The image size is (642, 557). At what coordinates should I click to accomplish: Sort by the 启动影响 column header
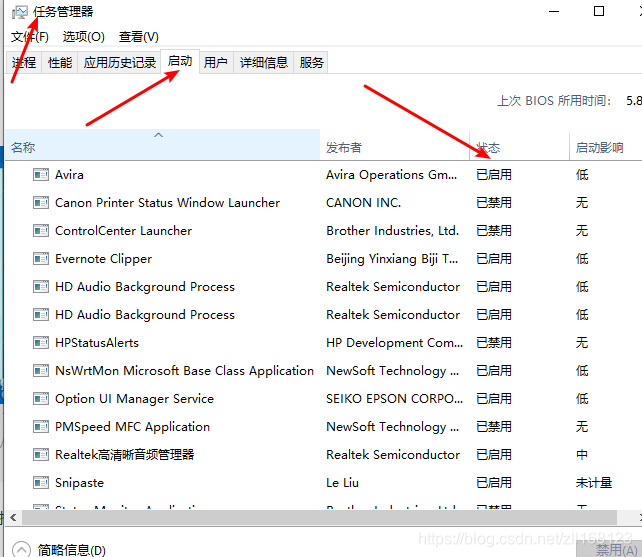tap(606, 145)
